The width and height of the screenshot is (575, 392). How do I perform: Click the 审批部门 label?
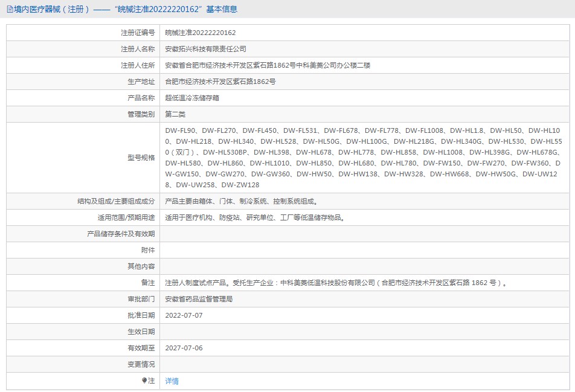coord(141,299)
